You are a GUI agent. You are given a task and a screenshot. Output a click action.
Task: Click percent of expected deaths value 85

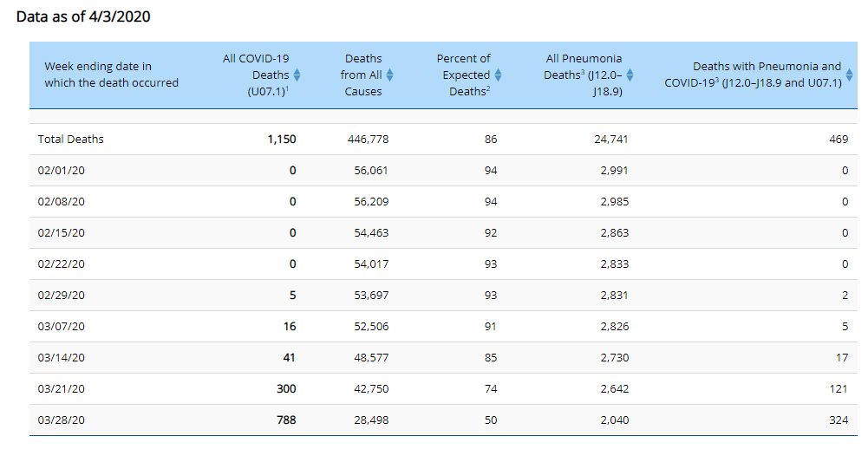tap(491, 358)
